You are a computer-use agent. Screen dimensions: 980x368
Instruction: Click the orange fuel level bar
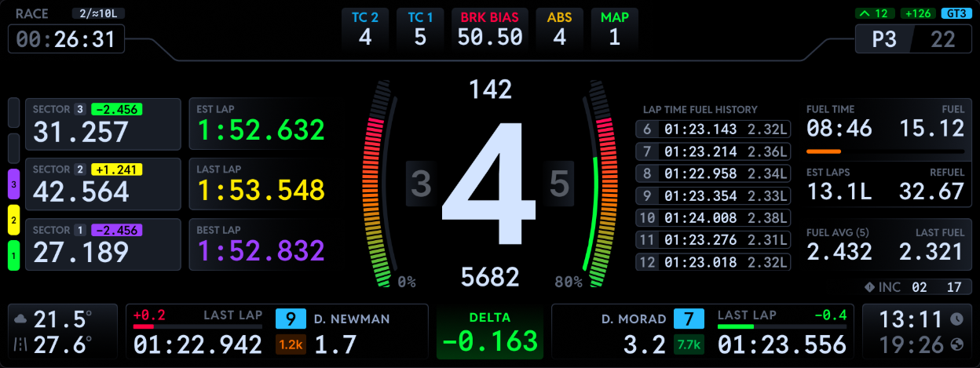pyautogui.click(x=824, y=151)
